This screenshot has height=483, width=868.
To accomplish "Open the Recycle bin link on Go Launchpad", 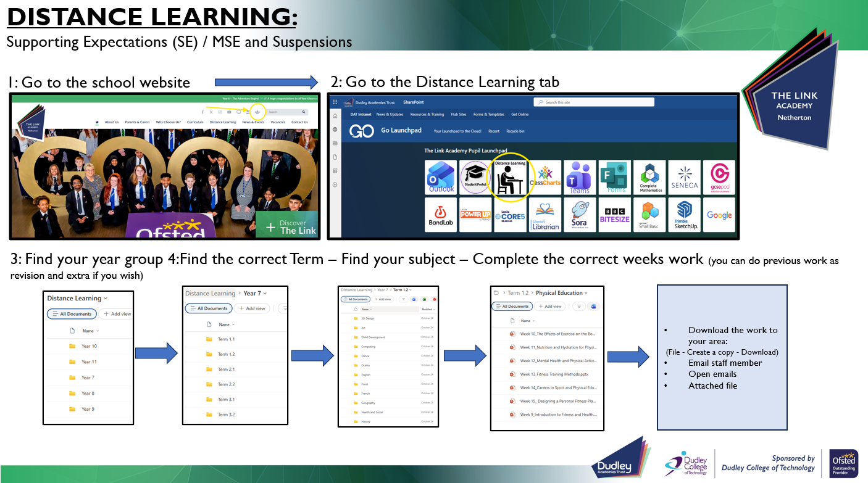I will point(515,131).
